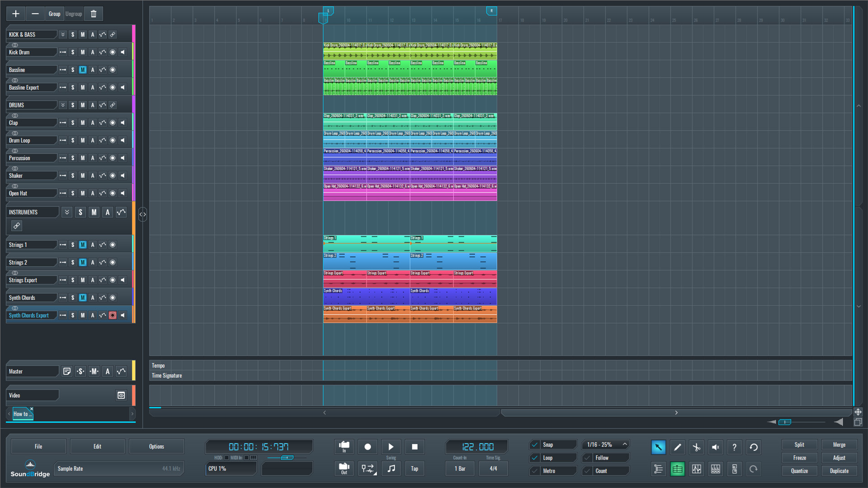Open the File menu
The height and width of the screenshot is (488, 868).
38,446
